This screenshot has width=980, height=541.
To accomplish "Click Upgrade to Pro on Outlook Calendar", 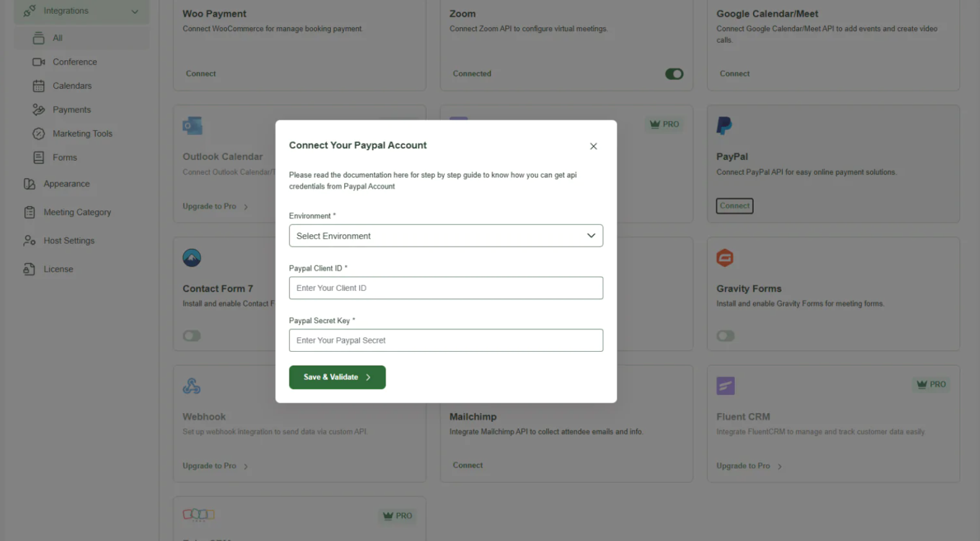I will point(215,207).
